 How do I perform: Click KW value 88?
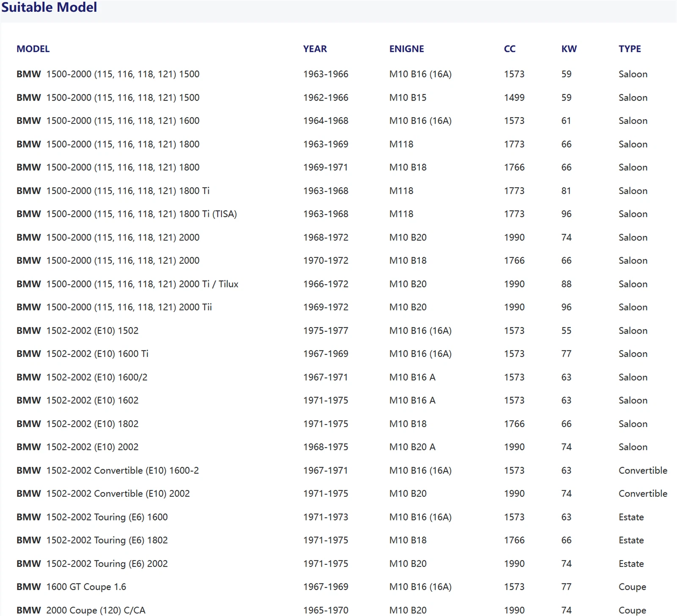click(x=566, y=284)
